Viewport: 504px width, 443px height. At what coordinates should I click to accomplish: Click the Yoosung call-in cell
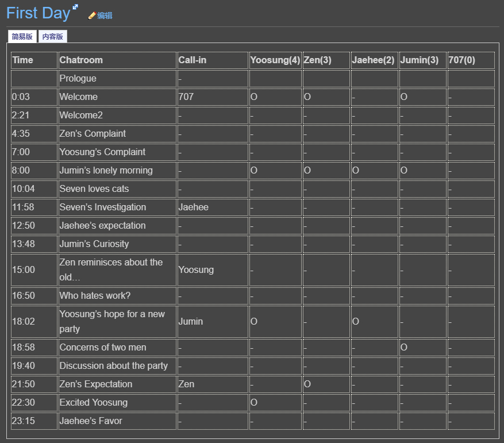tap(213, 269)
